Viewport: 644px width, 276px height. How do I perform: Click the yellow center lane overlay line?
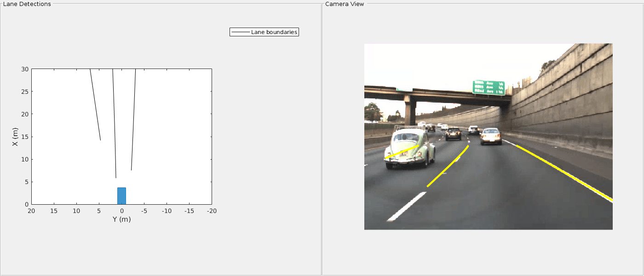pyautogui.click(x=448, y=166)
